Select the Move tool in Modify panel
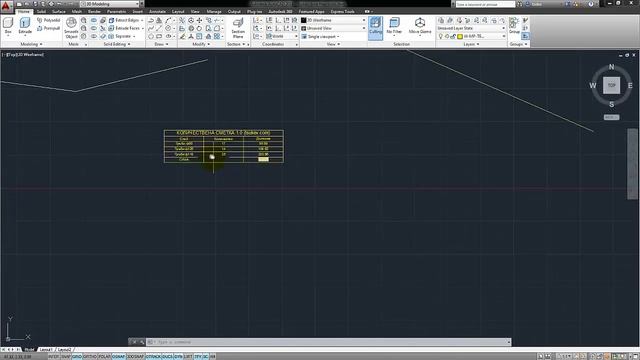Image resolution: width=640 pixels, height=360 pixels. [x=200, y=20]
